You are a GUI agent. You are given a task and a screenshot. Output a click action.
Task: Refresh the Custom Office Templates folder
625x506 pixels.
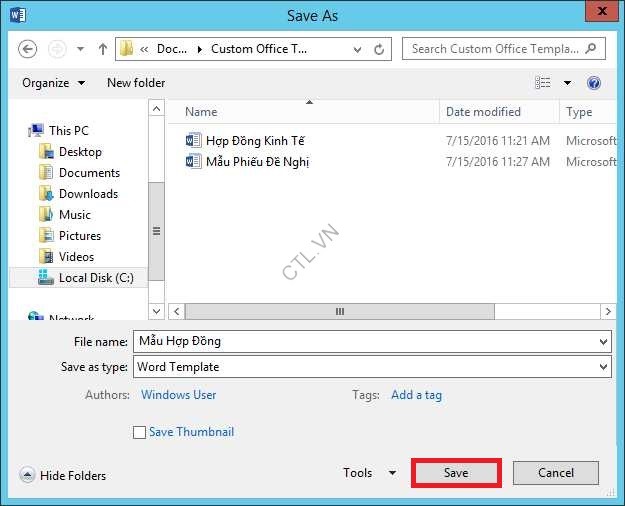pos(379,49)
